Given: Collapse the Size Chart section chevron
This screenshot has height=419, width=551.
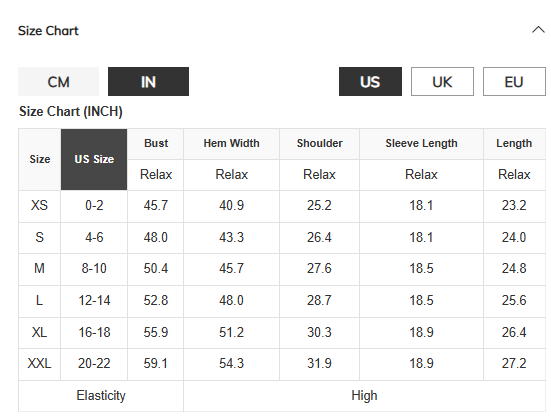Looking at the screenshot, I should pyautogui.click(x=538, y=30).
